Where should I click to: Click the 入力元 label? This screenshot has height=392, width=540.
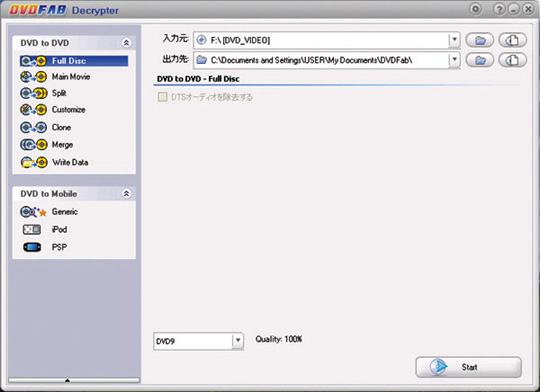175,39
